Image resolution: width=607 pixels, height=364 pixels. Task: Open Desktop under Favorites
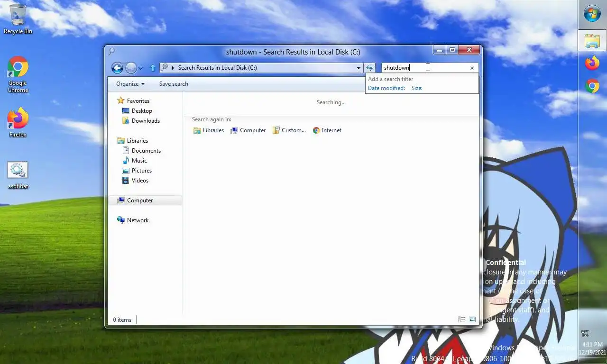tap(137, 110)
